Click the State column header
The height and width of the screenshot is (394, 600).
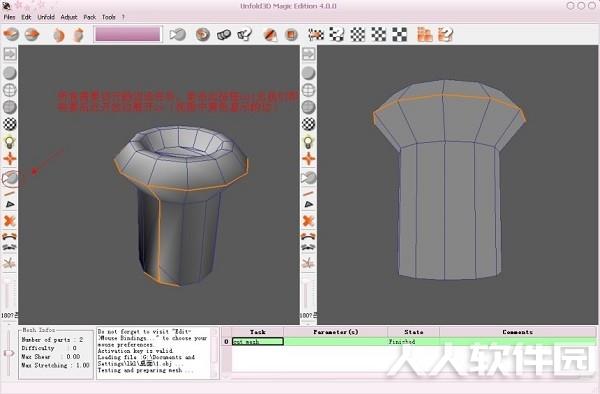pyautogui.click(x=414, y=332)
